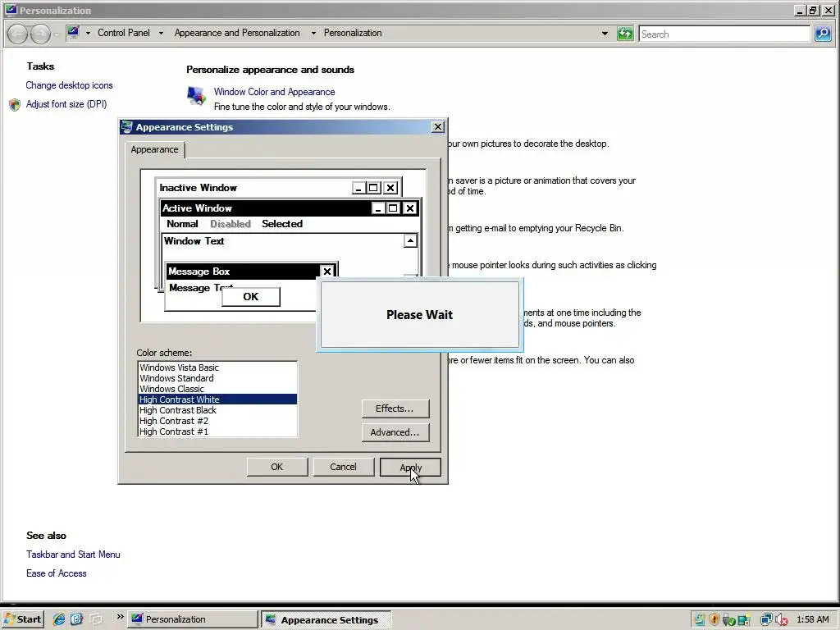Open Window Color and Appearance link
Viewport: 840px width, 630px height.
tap(274, 92)
